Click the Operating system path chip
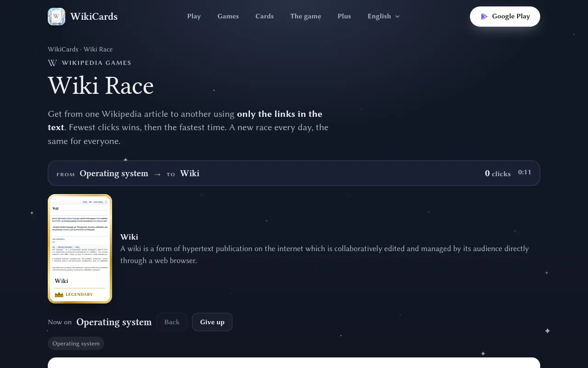Screen dimensions: 588x368 76,344
